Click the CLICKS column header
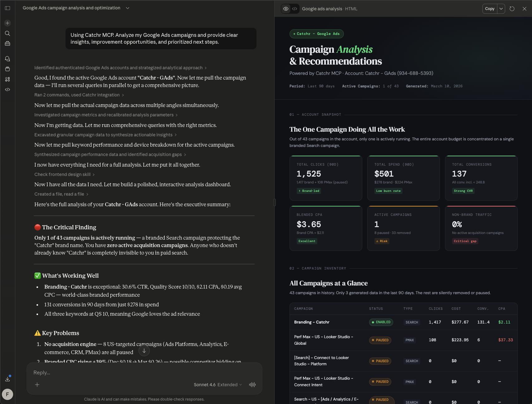Screen dimensions: 532x404 (x=436, y=309)
